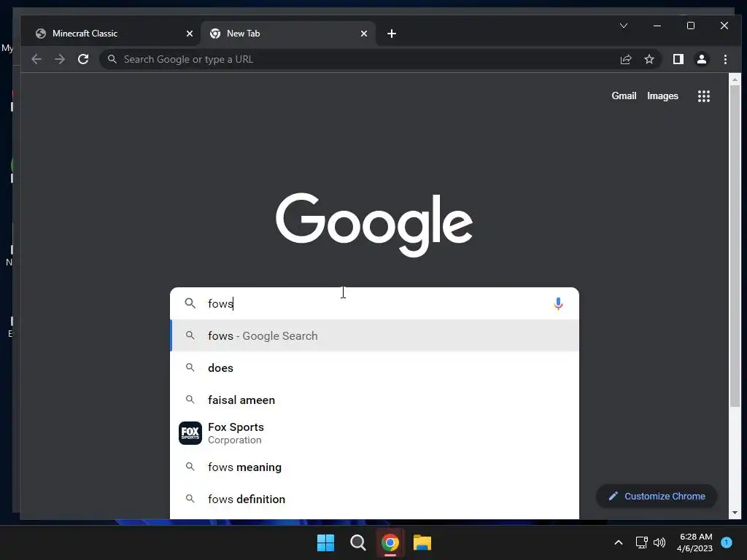Viewport: 747px width, 560px height.
Task: Click the browser forward arrow
Action: point(60,60)
